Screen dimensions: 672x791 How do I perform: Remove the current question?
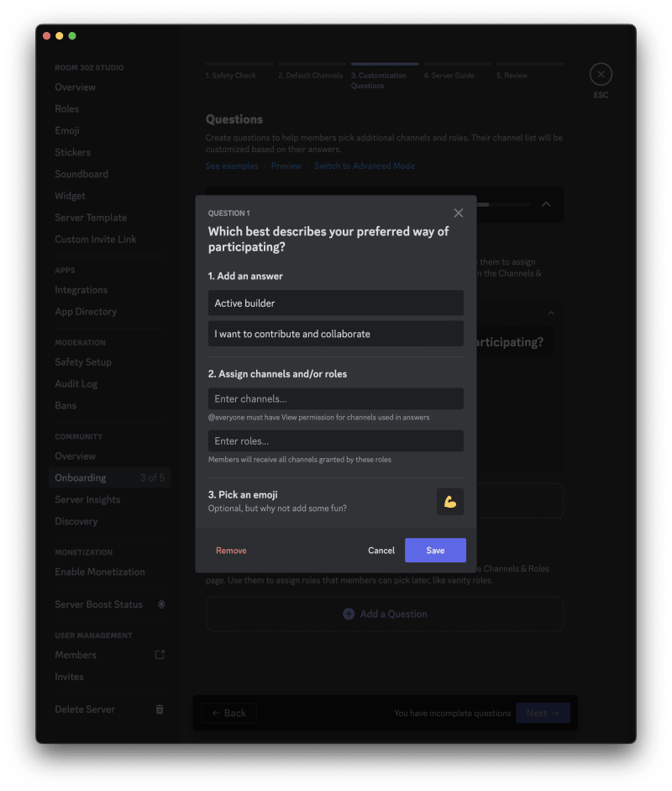[x=231, y=551]
